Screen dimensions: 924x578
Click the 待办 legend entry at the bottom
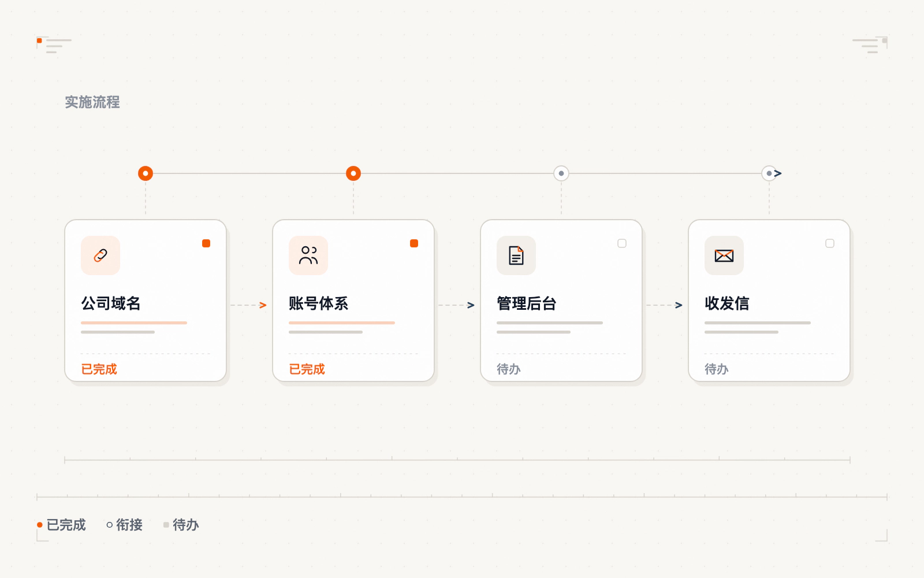click(181, 525)
